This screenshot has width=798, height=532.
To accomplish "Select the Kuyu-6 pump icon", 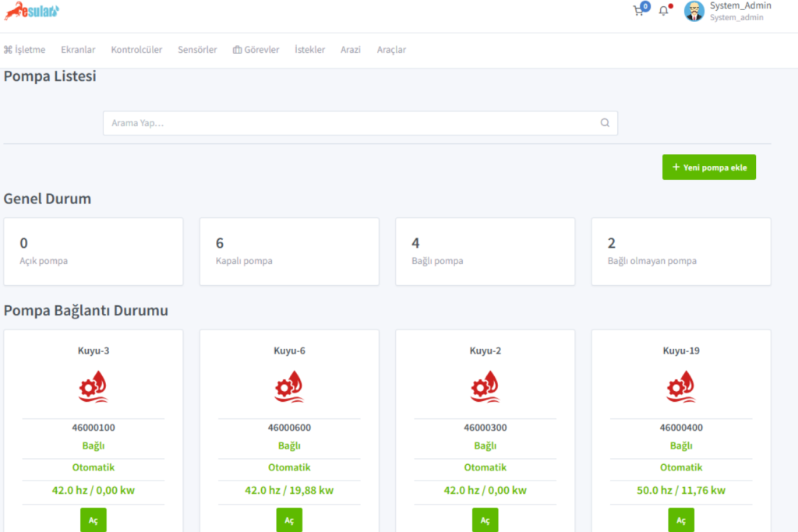I will [289, 387].
